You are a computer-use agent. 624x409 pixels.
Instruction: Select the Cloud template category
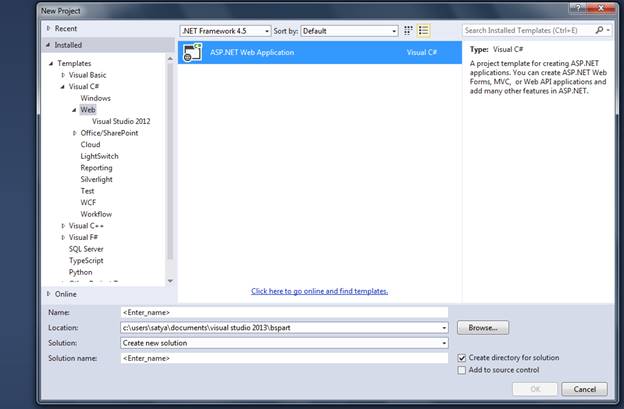90,144
